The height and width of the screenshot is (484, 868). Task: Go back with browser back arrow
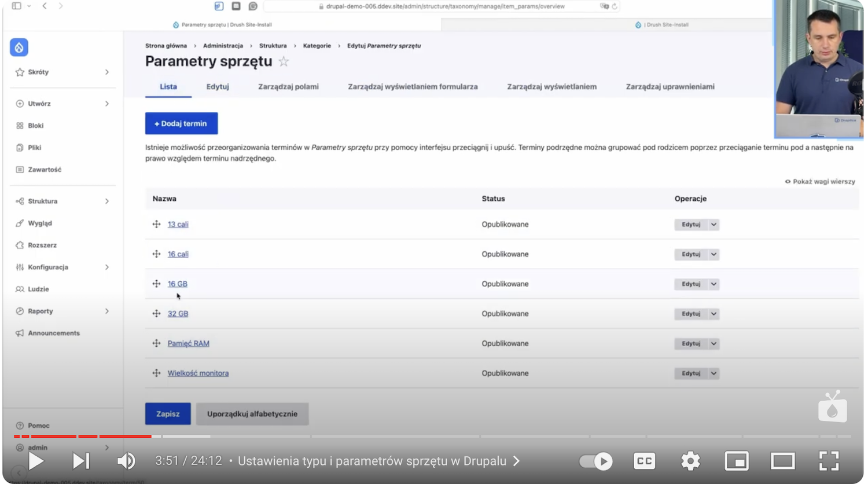[x=45, y=6]
